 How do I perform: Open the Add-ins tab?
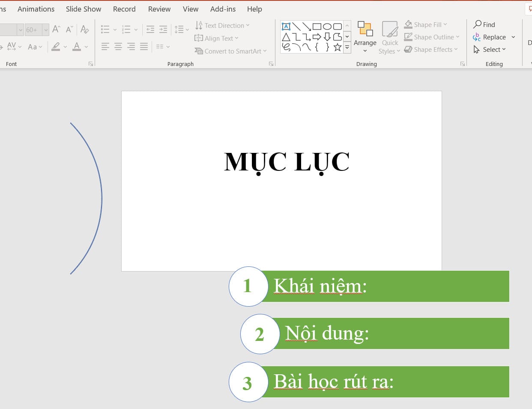pyautogui.click(x=223, y=9)
